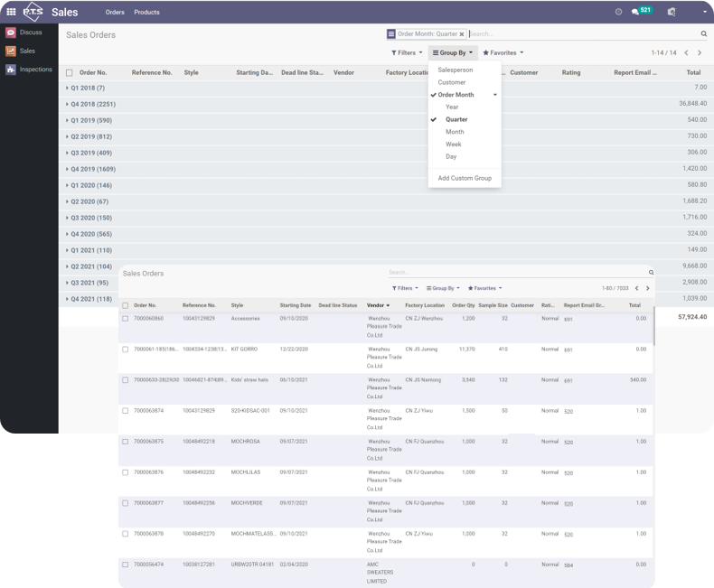Click the Sales app title
The image size is (714, 588).
[x=65, y=13]
